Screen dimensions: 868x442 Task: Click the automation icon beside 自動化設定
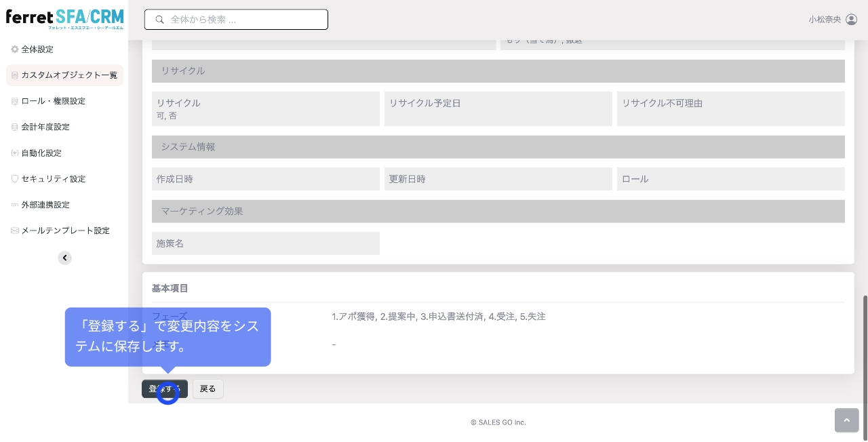[15, 153]
